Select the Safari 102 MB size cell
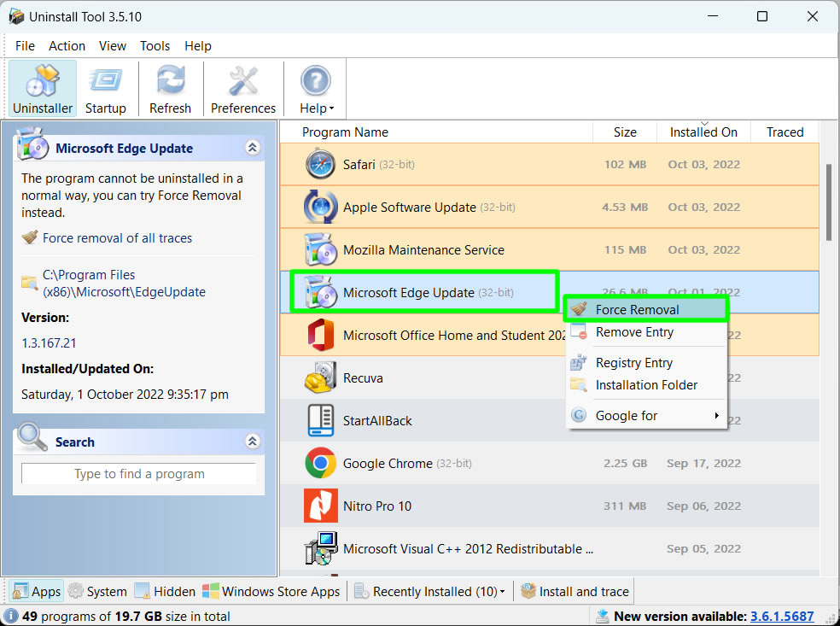This screenshot has width=840, height=626. pos(625,164)
